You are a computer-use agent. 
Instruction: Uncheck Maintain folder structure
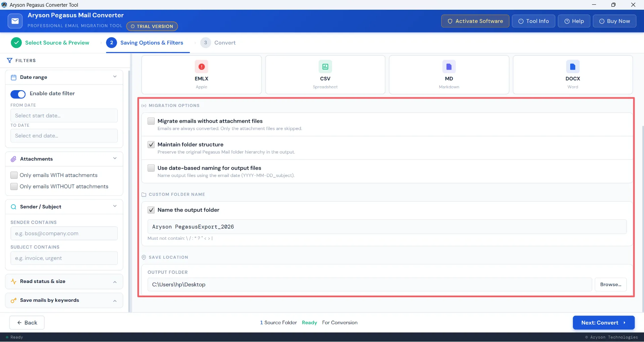click(x=151, y=145)
